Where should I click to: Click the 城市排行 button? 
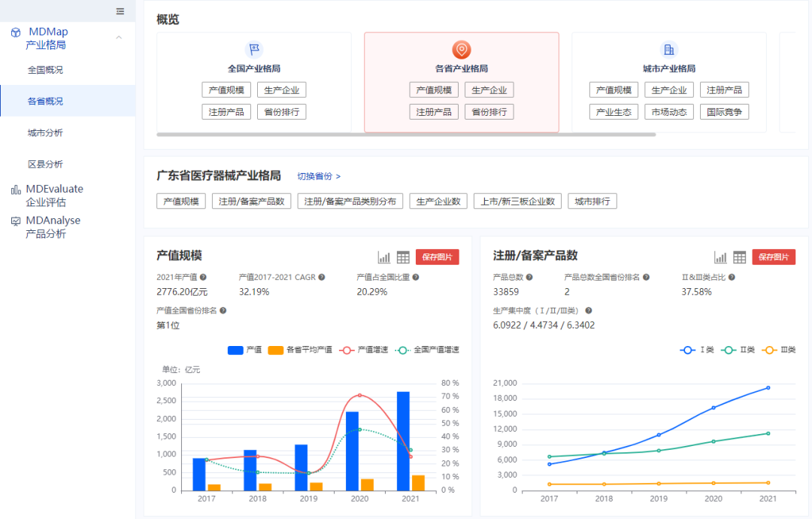coord(592,201)
